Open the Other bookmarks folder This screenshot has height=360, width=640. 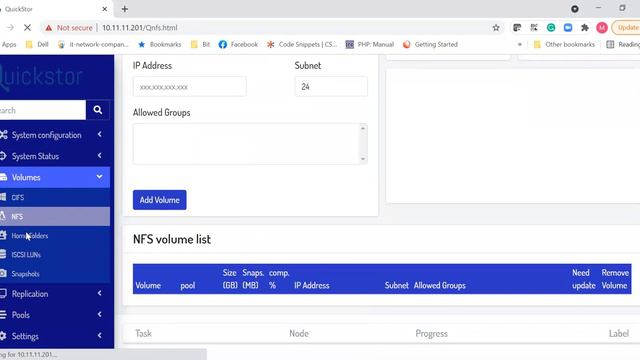tap(564, 44)
